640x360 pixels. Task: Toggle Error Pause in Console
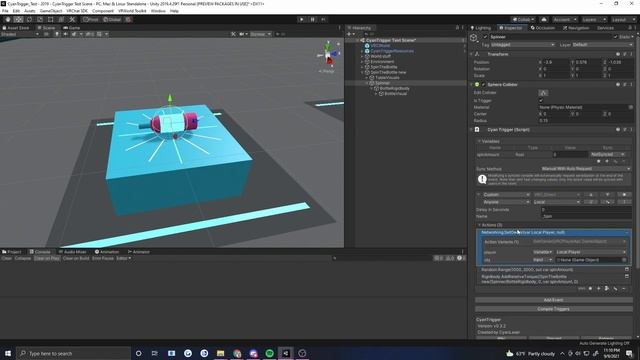tap(103, 258)
